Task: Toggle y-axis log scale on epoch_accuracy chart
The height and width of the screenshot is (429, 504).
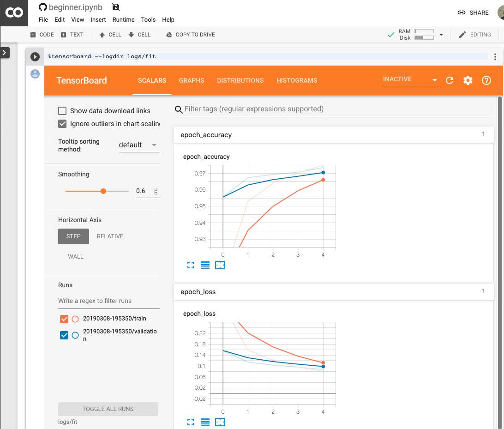Action: click(x=205, y=265)
